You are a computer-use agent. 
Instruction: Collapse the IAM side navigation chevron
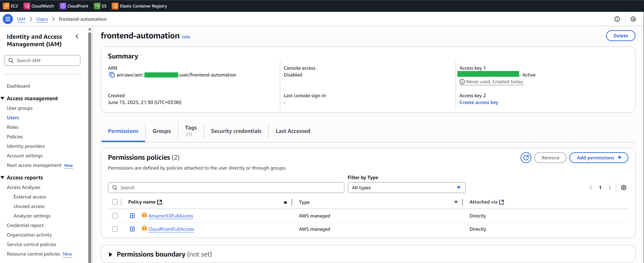[77, 36]
